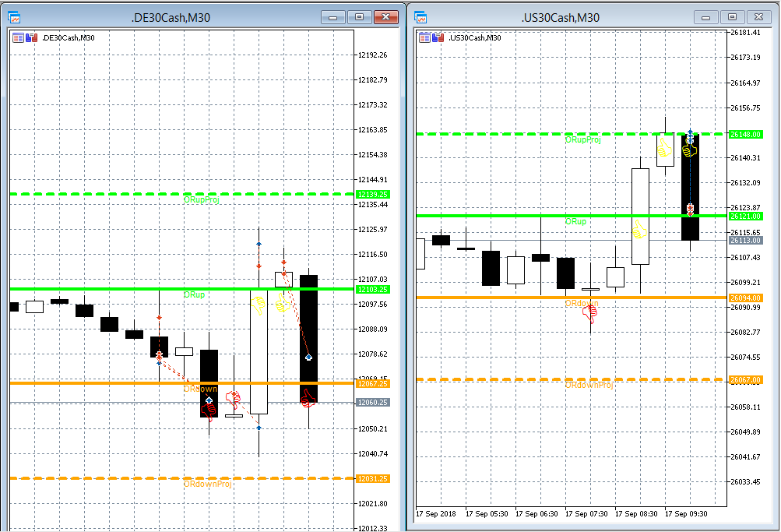Image resolution: width=781 pixels, height=532 pixels.
Task: Click the green 12139.25 price tag
Action: coord(373,194)
